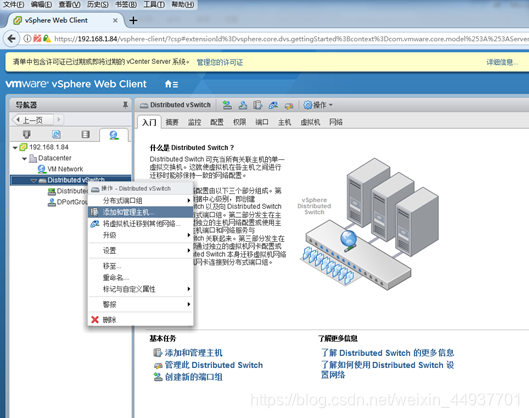Viewport: 529px width, 418px height.
Task: Click the 编辑 browser menu
Action: click(x=41, y=4)
